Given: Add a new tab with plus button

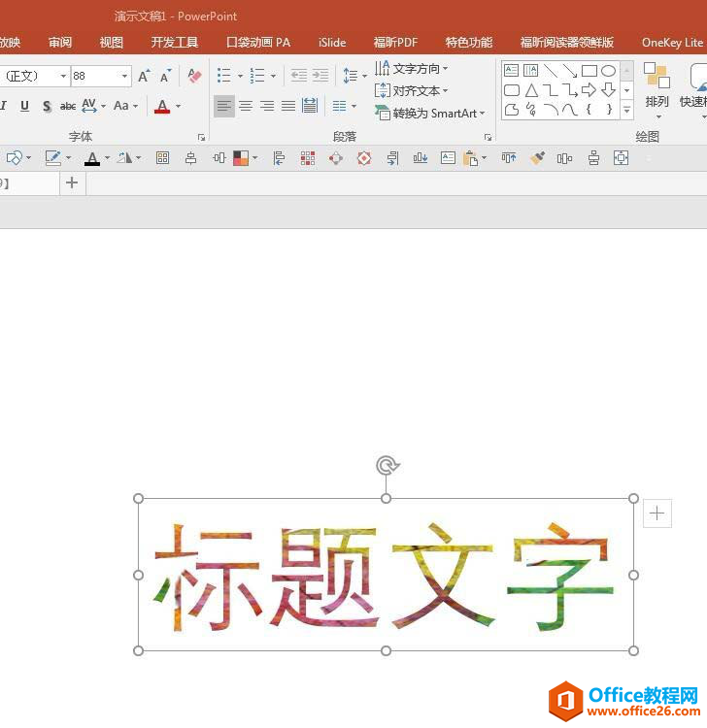Looking at the screenshot, I should tap(72, 182).
